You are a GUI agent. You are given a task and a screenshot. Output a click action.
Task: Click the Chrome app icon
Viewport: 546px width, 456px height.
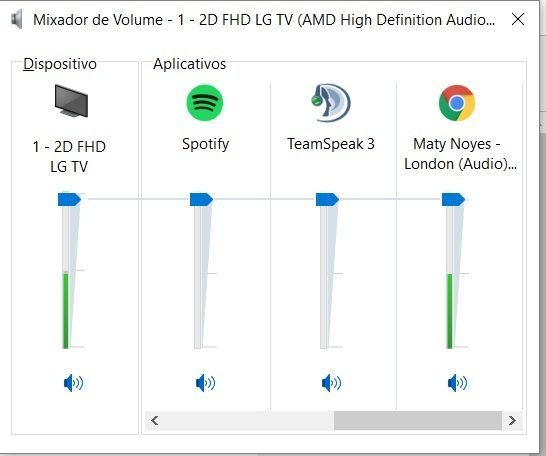pos(457,103)
